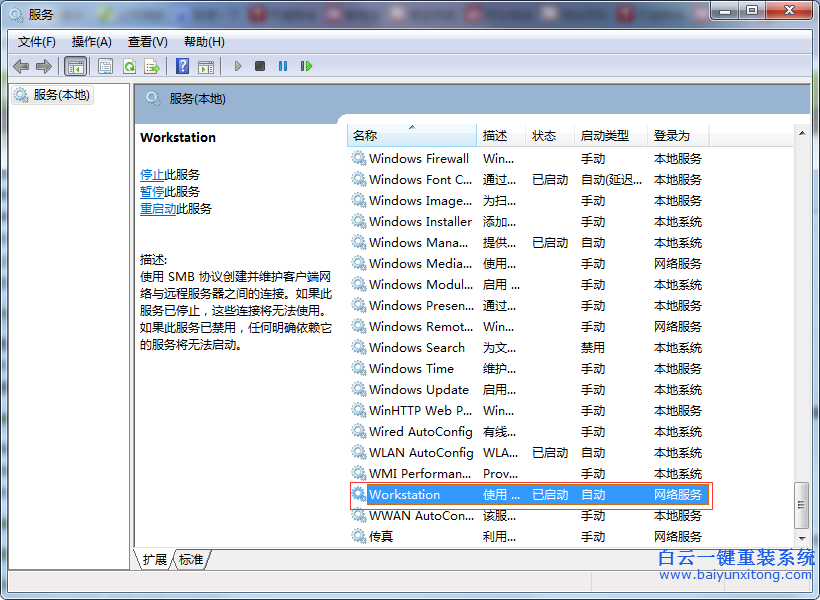Open the 查看(V) menu
The height and width of the screenshot is (600, 820).
[x=146, y=42]
